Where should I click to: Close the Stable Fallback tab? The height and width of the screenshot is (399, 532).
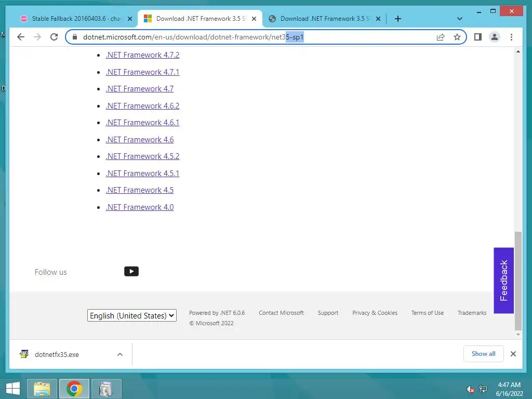point(129,19)
